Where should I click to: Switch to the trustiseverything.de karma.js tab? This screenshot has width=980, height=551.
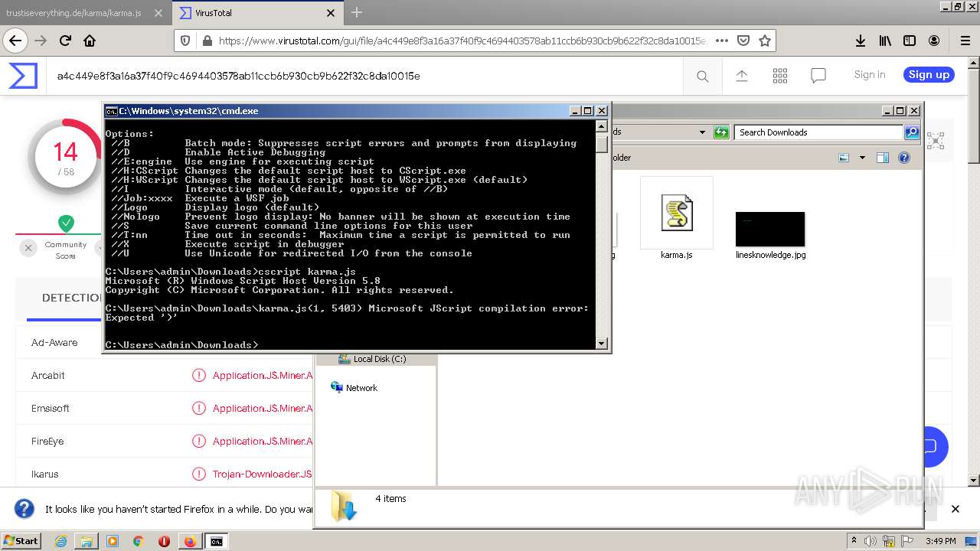[73, 13]
